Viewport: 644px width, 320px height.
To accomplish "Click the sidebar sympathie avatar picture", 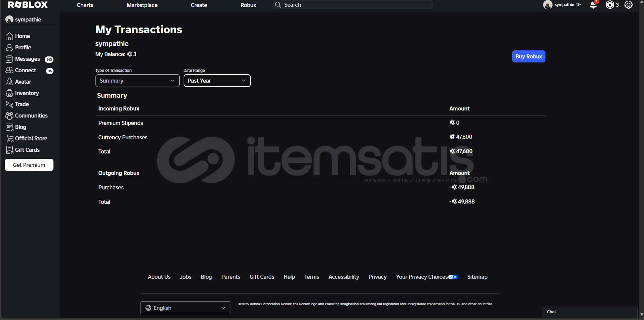I will coord(9,19).
